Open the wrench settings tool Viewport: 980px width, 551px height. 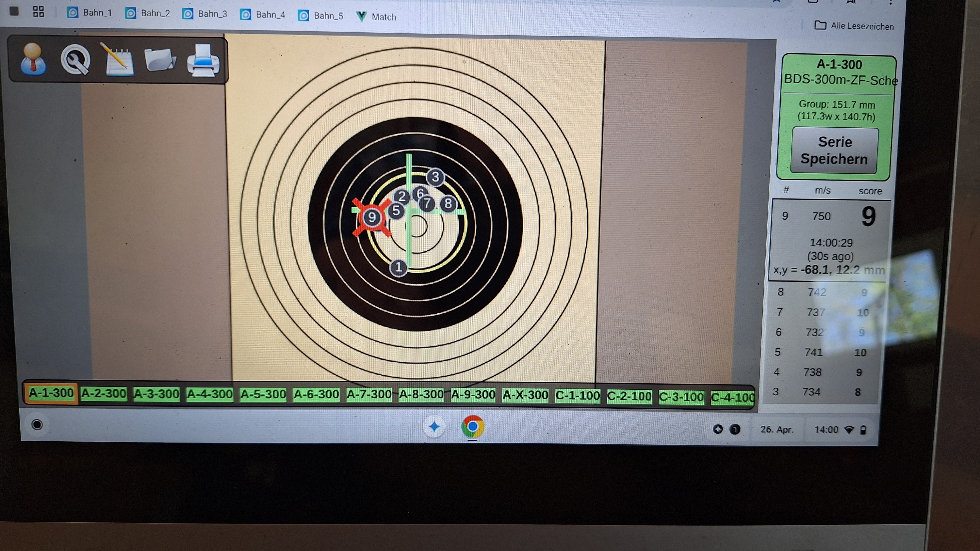(x=75, y=59)
